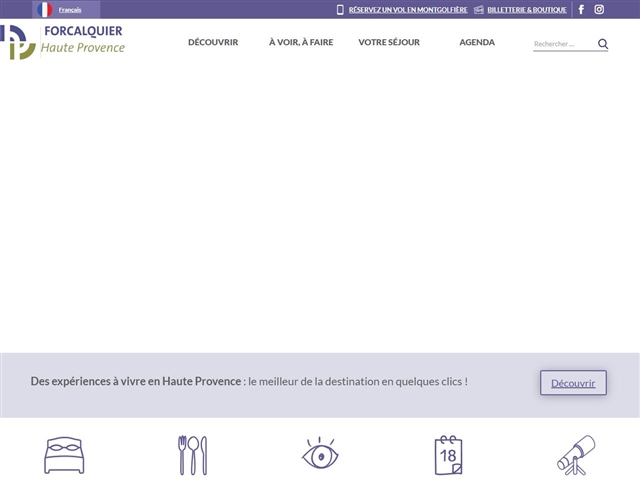Click the ticket icon beside Billetterie

click(479, 10)
